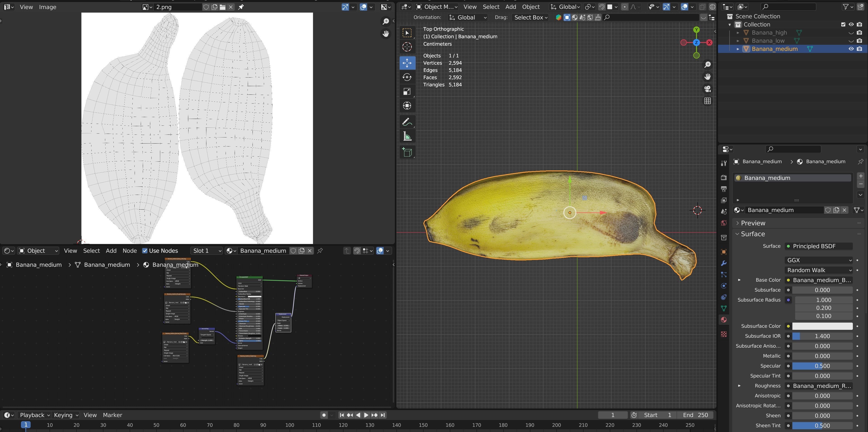
Task: Open the Playback menu in timeline
Action: (x=35, y=415)
